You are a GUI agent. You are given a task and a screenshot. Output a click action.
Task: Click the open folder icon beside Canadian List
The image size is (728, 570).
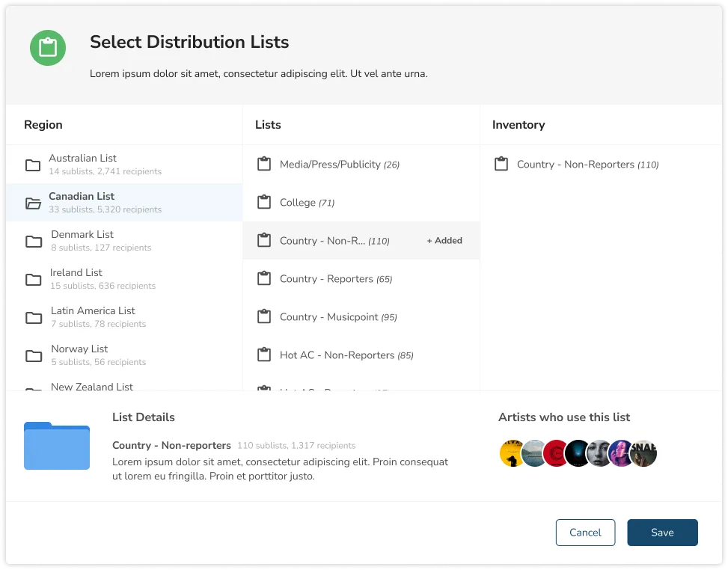pos(33,203)
